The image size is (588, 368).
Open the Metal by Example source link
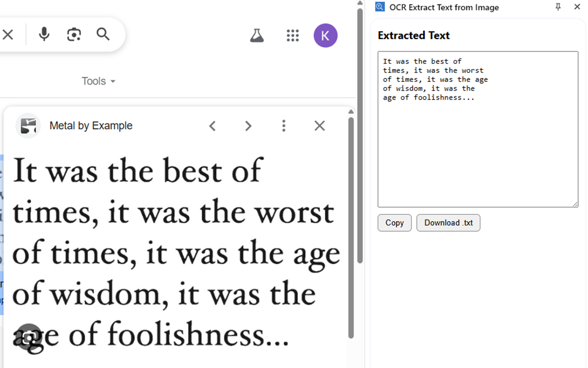point(91,126)
